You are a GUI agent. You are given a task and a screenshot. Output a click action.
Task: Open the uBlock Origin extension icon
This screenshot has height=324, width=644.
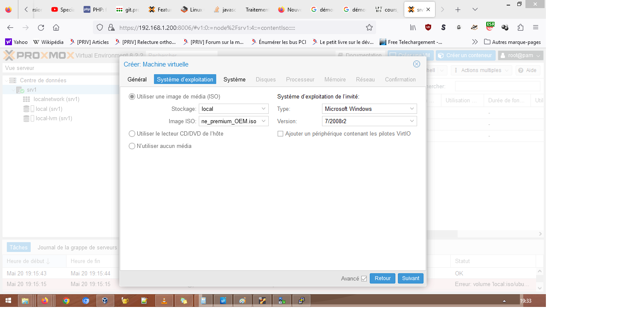428,27
